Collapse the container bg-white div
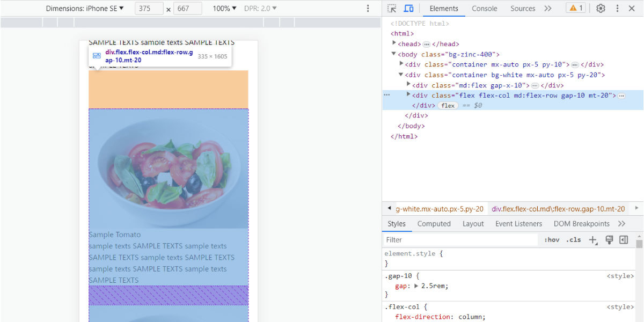The width and height of the screenshot is (644, 322). click(x=401, y=75)
